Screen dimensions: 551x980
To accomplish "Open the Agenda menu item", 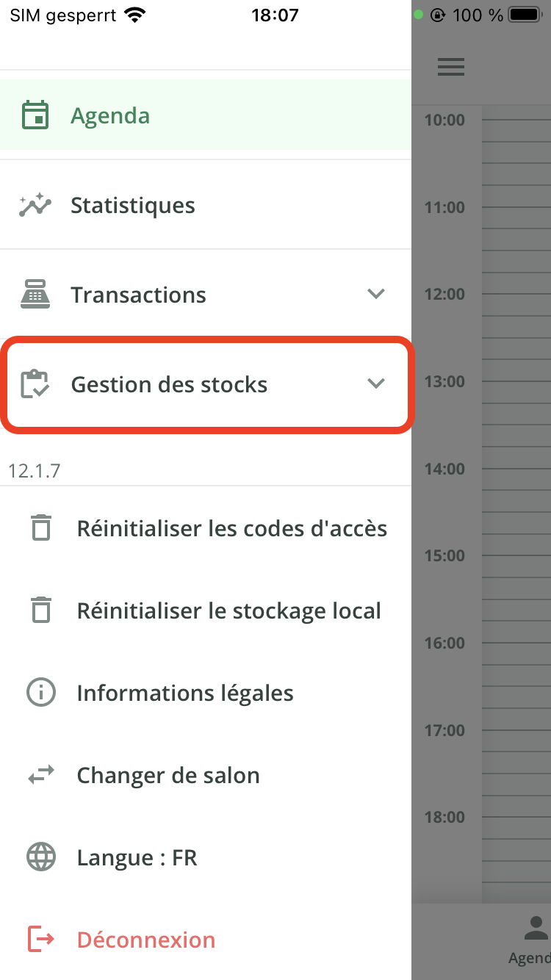I will click(110, 116).
